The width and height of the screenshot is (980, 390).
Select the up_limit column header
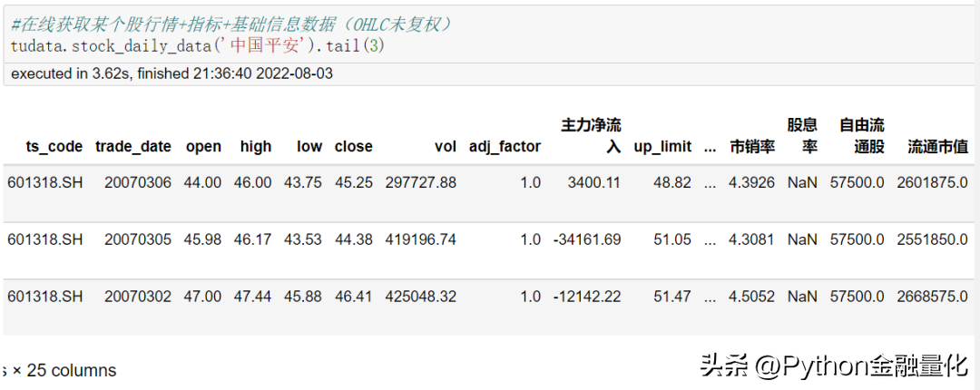point(662,146)
